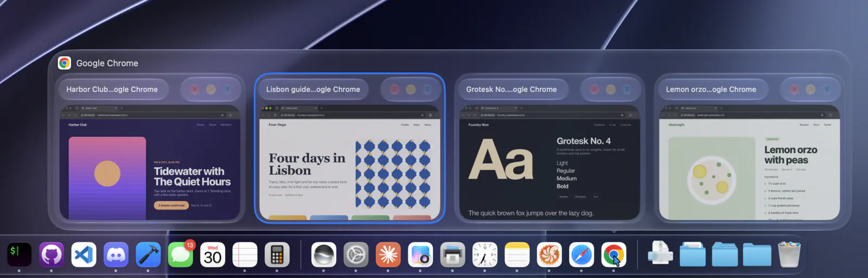Minimize the Harbor Club window via yellow button
Image resolution: width=868 pixels, height=278 pixels.
click(x=211, y=89)
